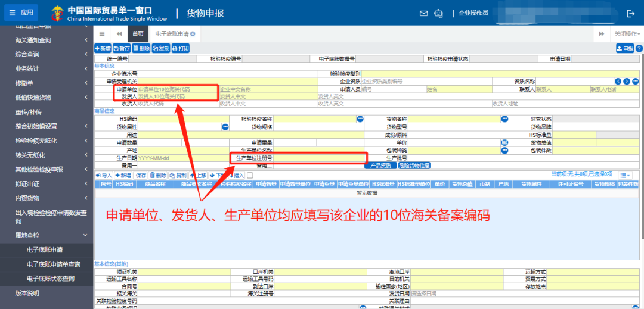Click the 导入 import button in goods list toolbar
Screen dimensions: 644x309
104,176
